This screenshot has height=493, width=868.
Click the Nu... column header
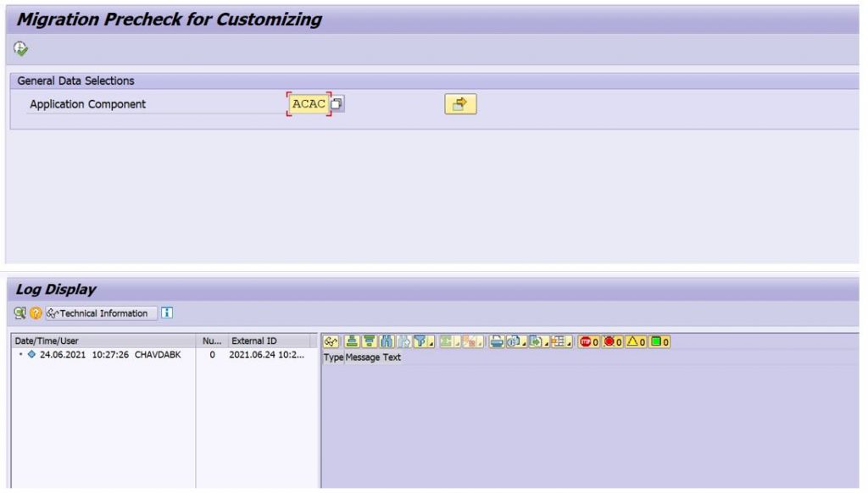(x=211, y=341)
